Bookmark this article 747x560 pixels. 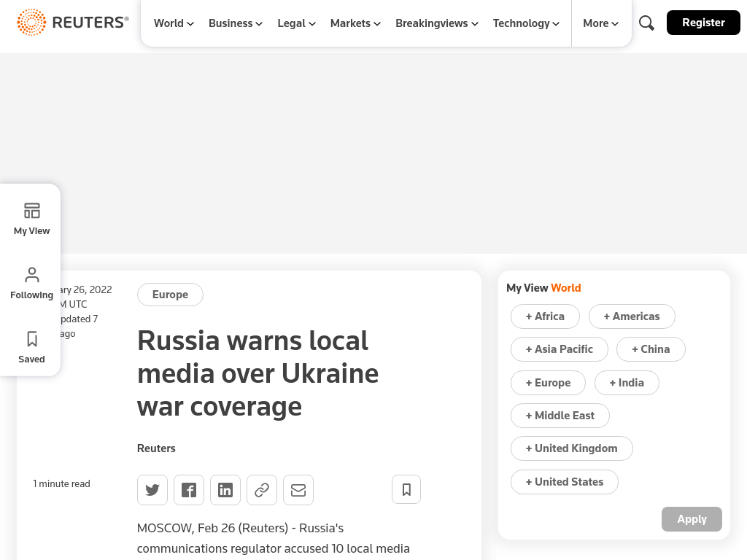406,489
